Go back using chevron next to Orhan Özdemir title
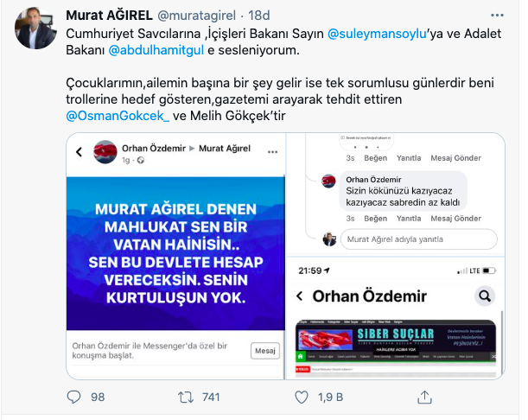 [x=299, y=296]
